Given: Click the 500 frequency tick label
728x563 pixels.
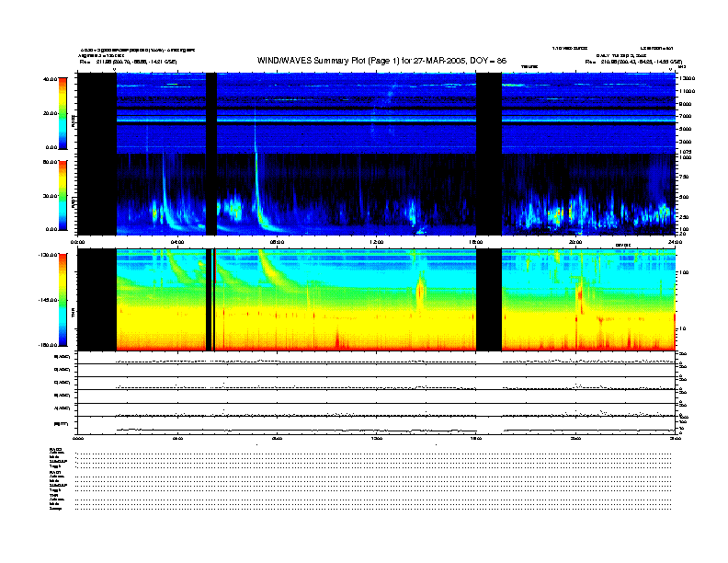Looking at the screenshot, I should (685, 197).
